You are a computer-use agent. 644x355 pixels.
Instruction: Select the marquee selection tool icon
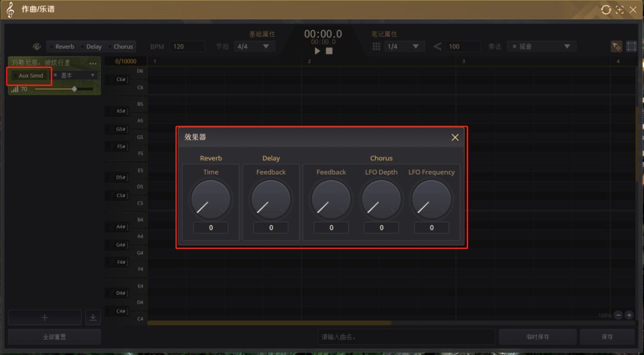[x=631, y=46]
